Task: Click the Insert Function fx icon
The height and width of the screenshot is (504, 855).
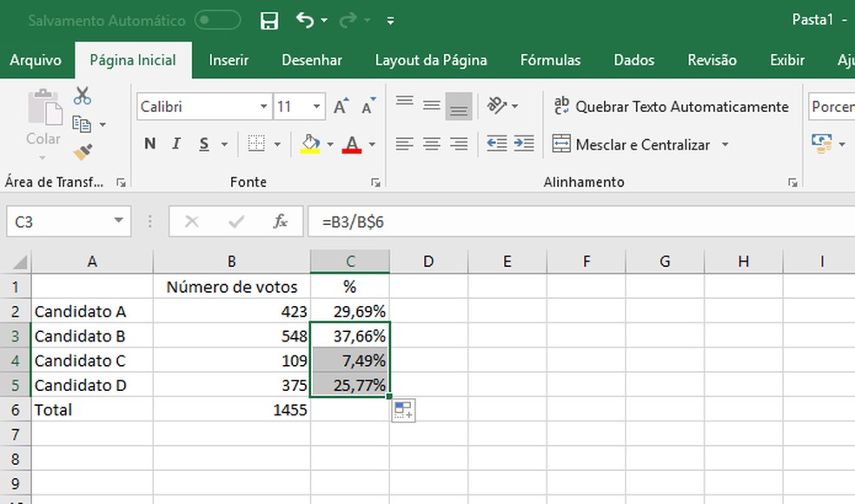Action: pos(280,222)
